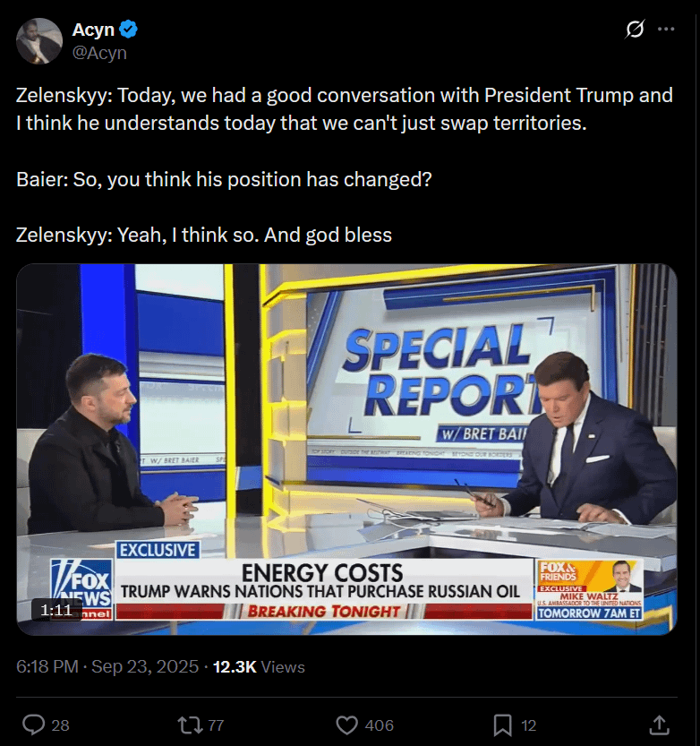Open the three-dot more options menu

pyautogui.click(x=666, y=30)
